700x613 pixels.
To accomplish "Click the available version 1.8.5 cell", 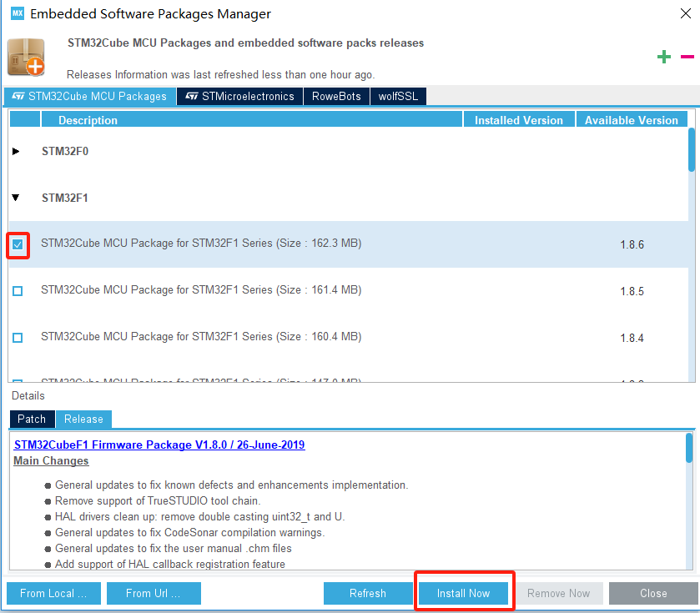I will tap(632, 291).
